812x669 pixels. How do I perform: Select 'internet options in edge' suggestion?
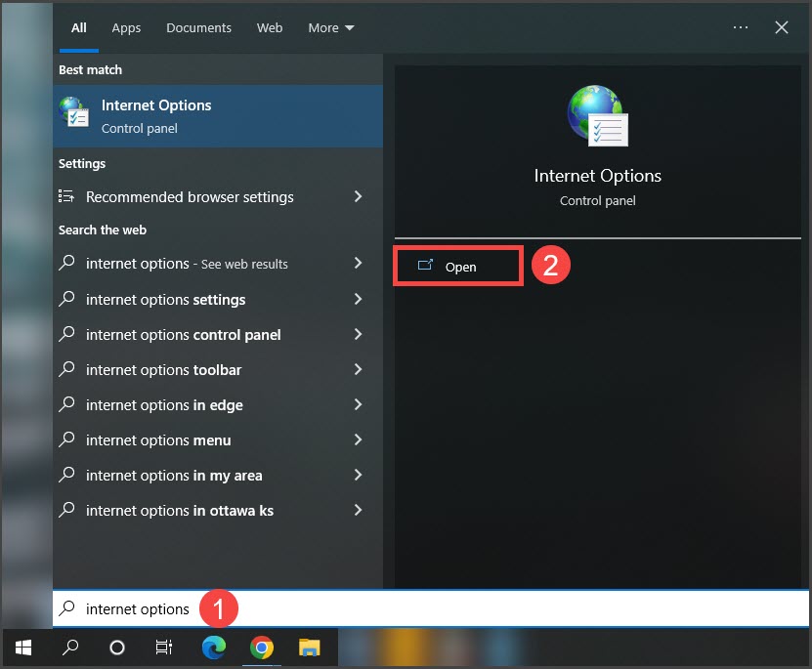tap(218, 404)
